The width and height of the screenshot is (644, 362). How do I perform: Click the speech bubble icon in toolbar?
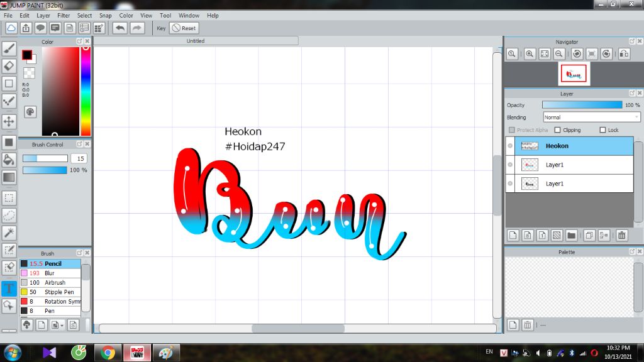40,28
